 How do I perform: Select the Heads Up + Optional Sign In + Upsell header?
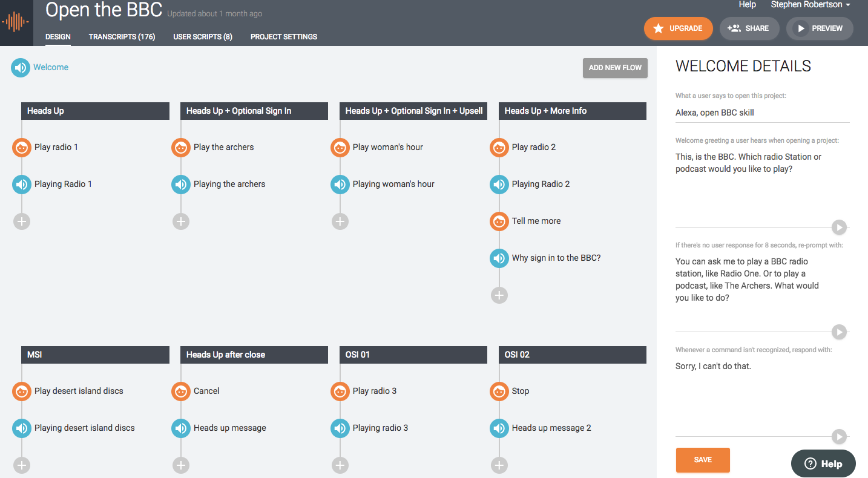[413, 111]
